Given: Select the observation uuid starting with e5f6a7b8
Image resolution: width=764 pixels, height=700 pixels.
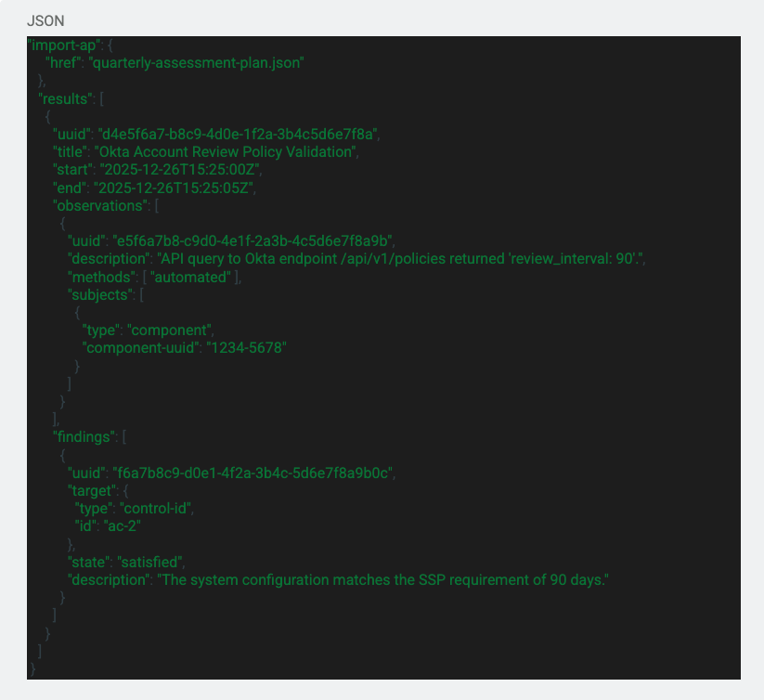Looking at the screenshot, I should 253,240.
